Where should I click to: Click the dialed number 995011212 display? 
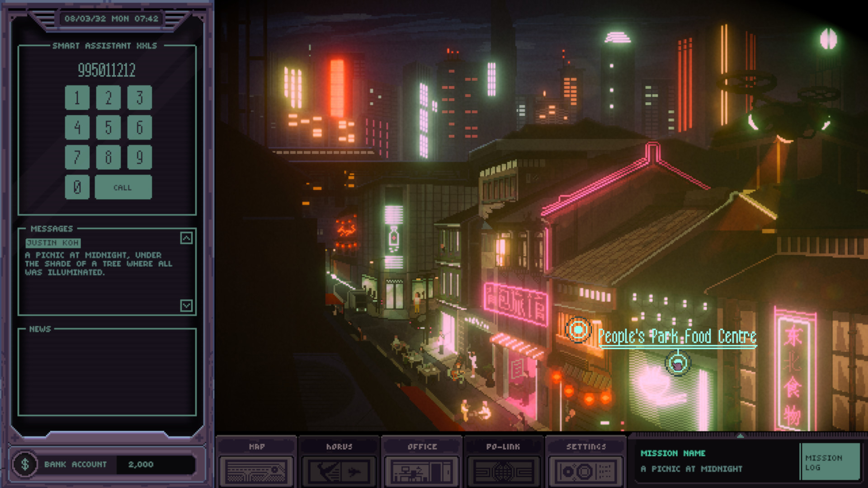click(106, 70)
